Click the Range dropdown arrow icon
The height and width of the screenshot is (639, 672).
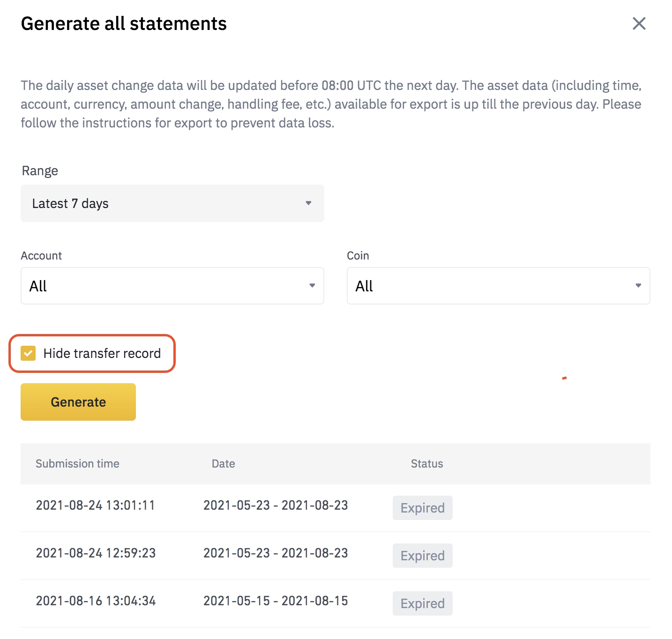point(308,203)
